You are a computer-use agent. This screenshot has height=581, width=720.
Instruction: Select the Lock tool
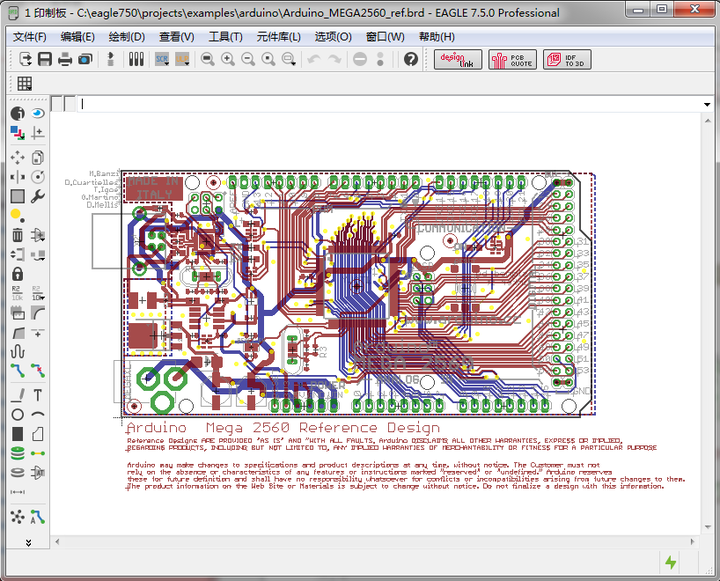pyautogui.click(x=17, y=274)
